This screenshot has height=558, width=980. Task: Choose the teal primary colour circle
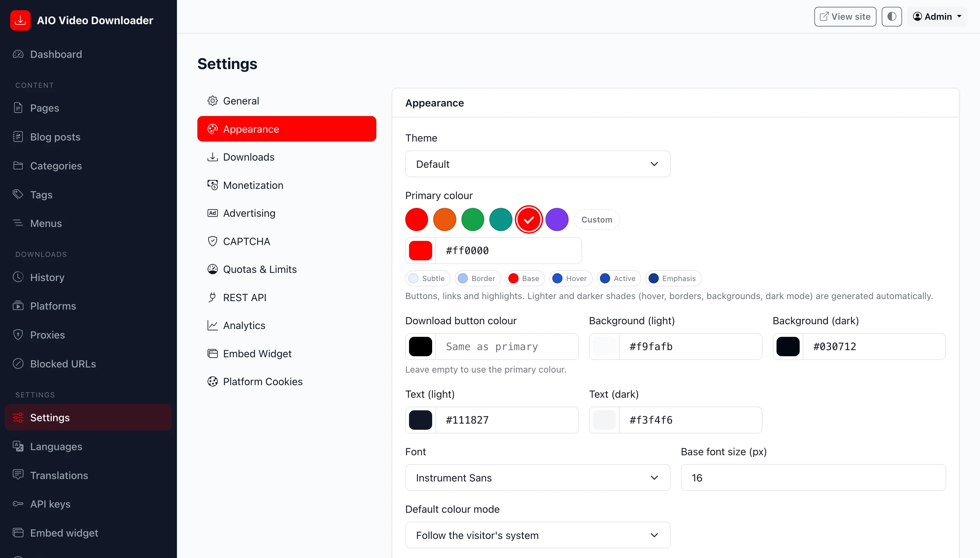[501, 219]
